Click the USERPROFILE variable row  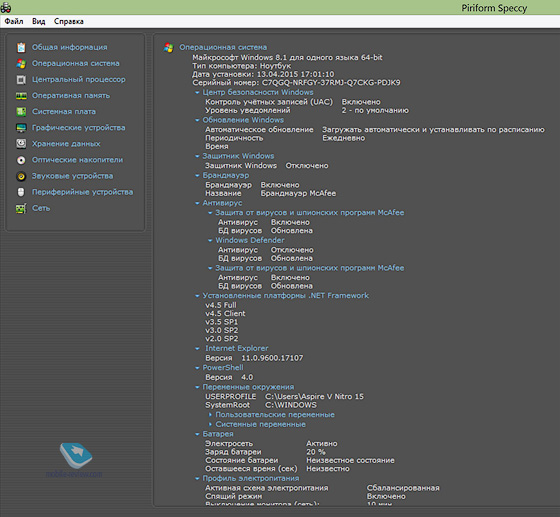(284, 397)
